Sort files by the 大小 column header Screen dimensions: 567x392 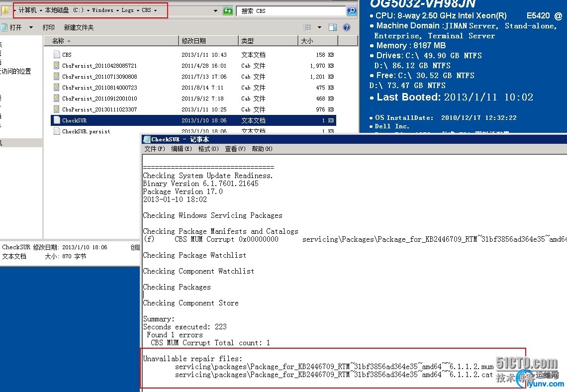pos(318,41)
